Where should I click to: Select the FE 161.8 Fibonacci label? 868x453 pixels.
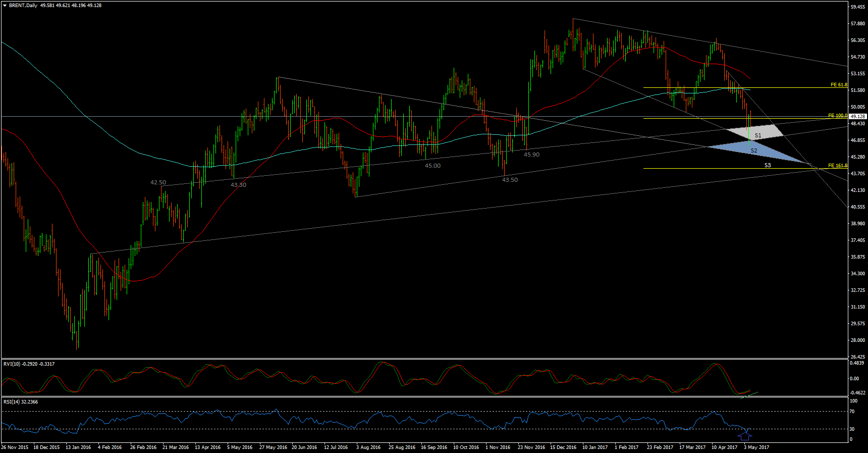[838, 166]
